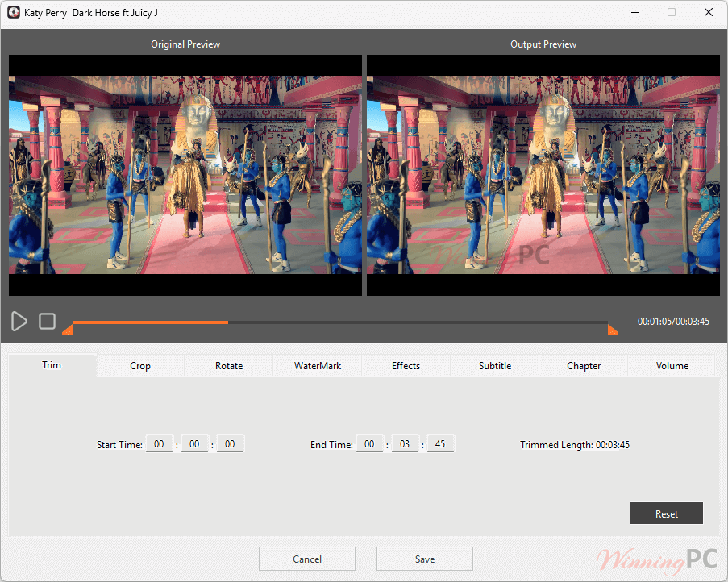Close the editor window

(709, 13)
